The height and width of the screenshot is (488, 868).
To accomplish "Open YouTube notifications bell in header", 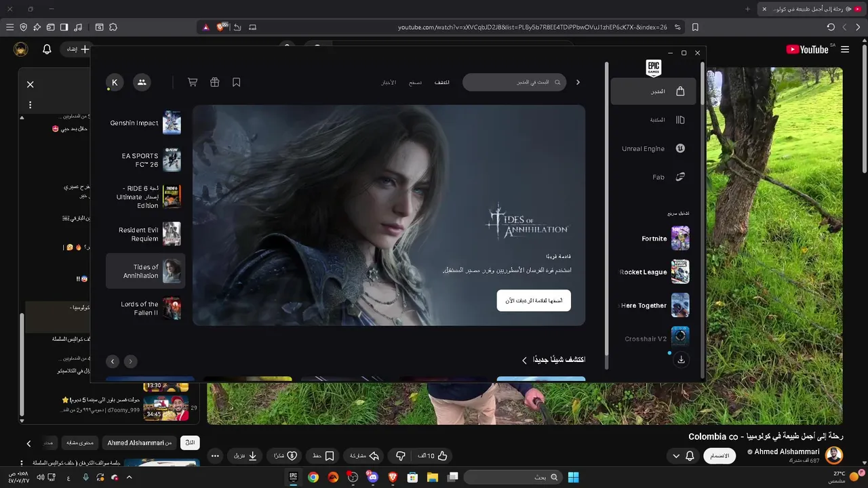I will [x=47, y=49].
